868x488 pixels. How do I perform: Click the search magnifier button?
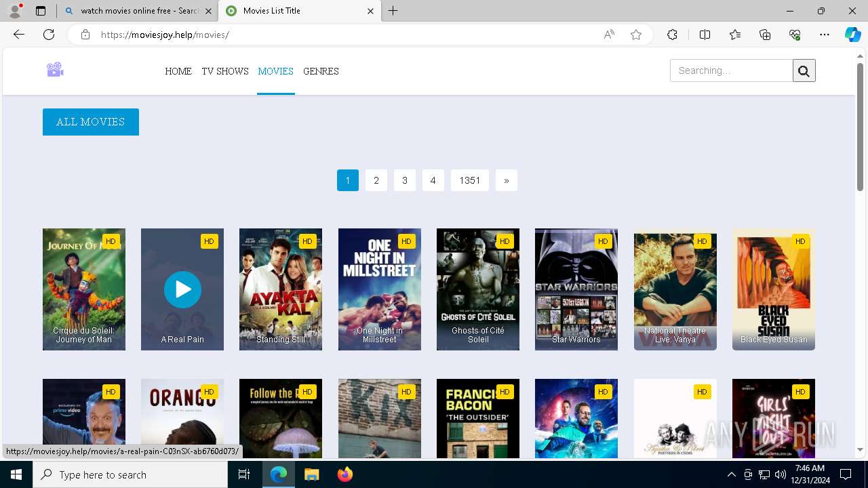[804, 70]
